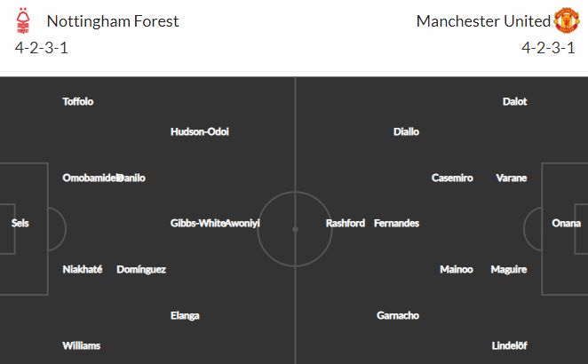Click player Toffolo
The image size is (588, 364).
click(77, 101)
